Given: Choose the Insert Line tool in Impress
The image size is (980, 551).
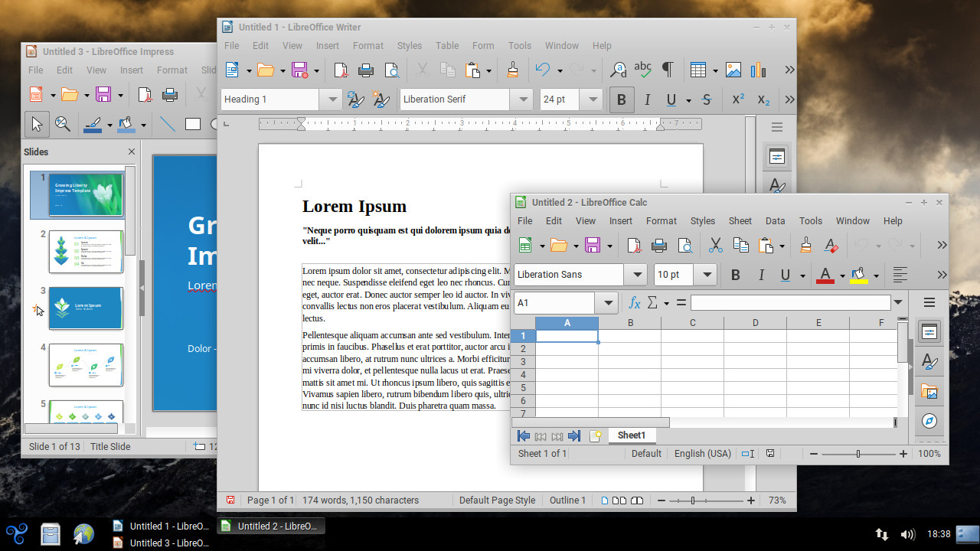Looking at the screenshot, I should point(167,125).
